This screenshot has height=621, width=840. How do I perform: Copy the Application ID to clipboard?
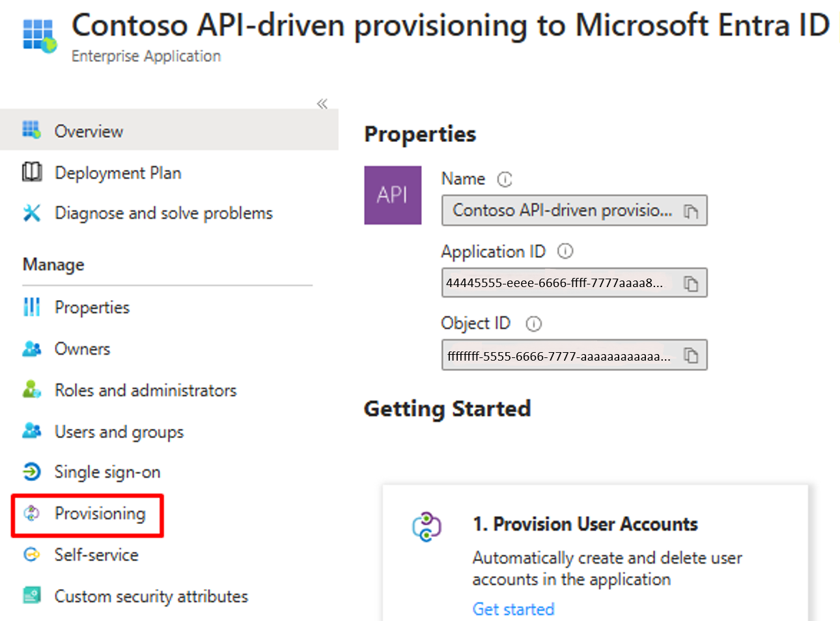691,283
